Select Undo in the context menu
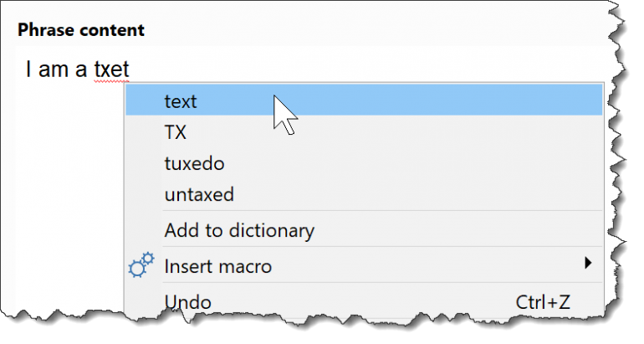 tap(364, 302)
